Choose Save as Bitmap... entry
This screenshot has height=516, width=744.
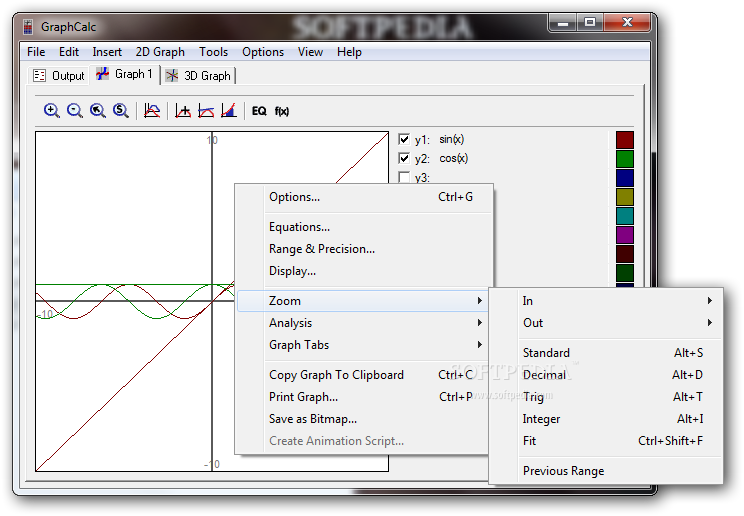click(x=362, y=419)
